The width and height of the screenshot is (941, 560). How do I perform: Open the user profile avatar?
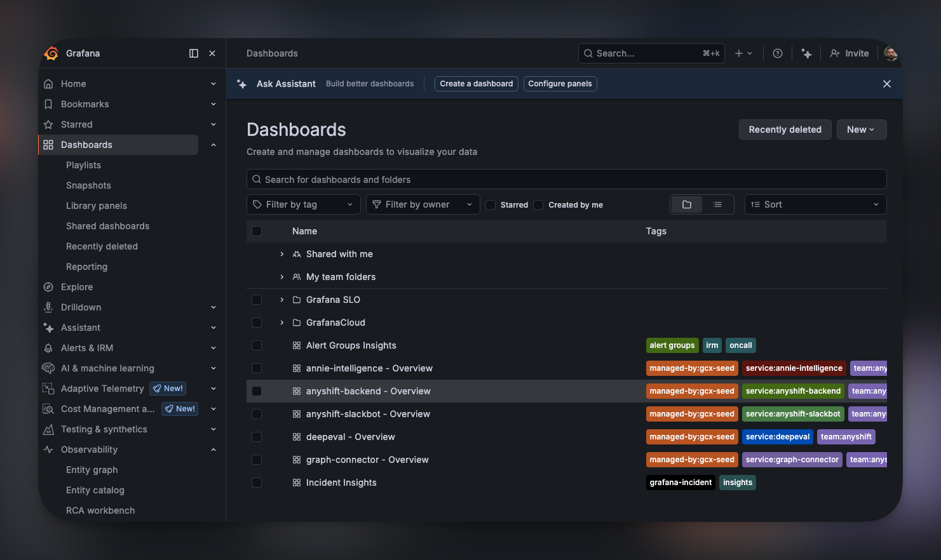point(890,53)
